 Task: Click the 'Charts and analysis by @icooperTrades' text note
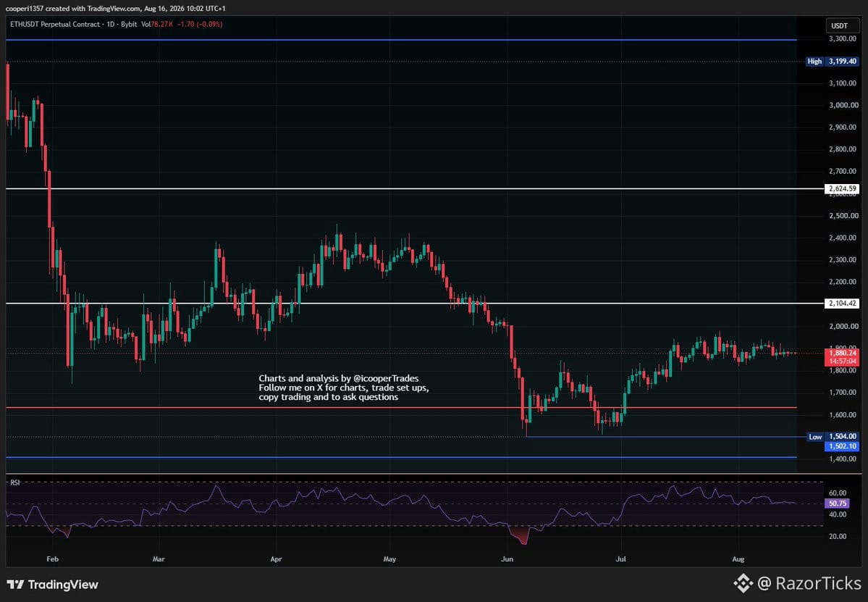click(339, 378)
